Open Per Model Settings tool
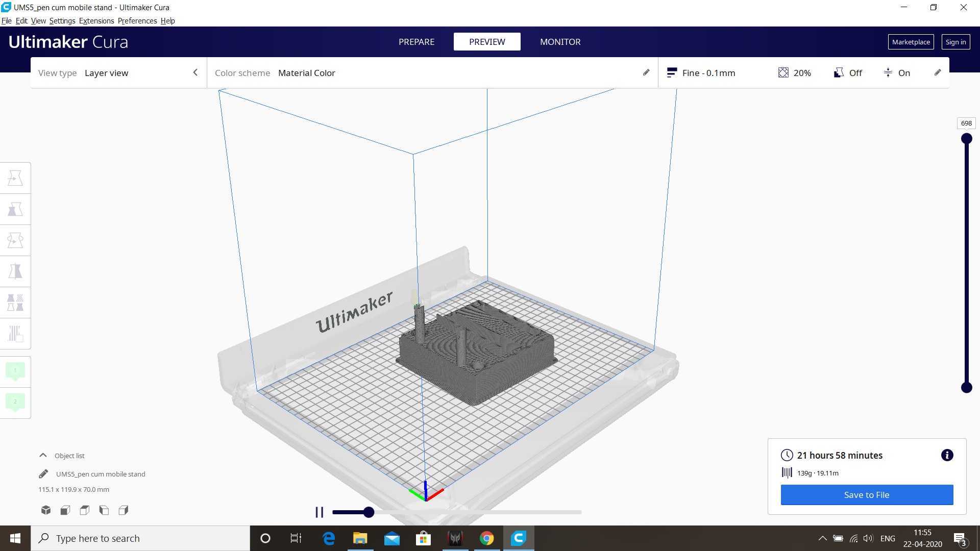The width and height of the screenshot is (980, 551). [x=15, y=303]
